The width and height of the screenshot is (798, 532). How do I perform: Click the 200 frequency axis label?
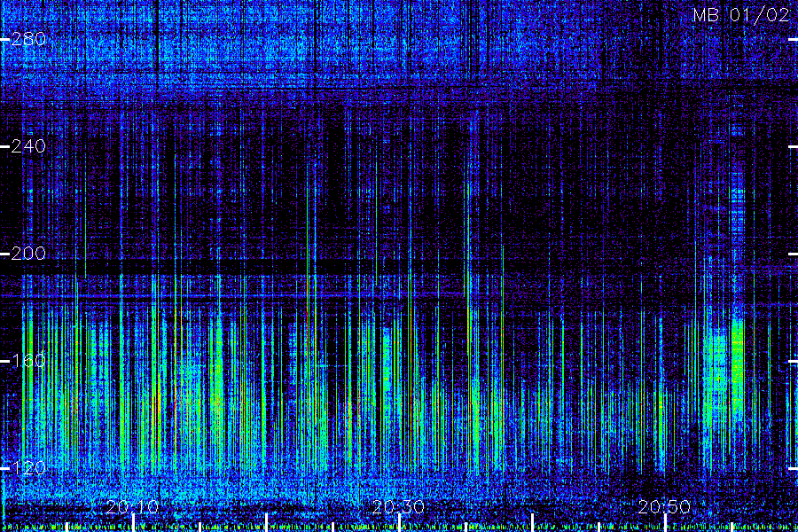(28, 254)
